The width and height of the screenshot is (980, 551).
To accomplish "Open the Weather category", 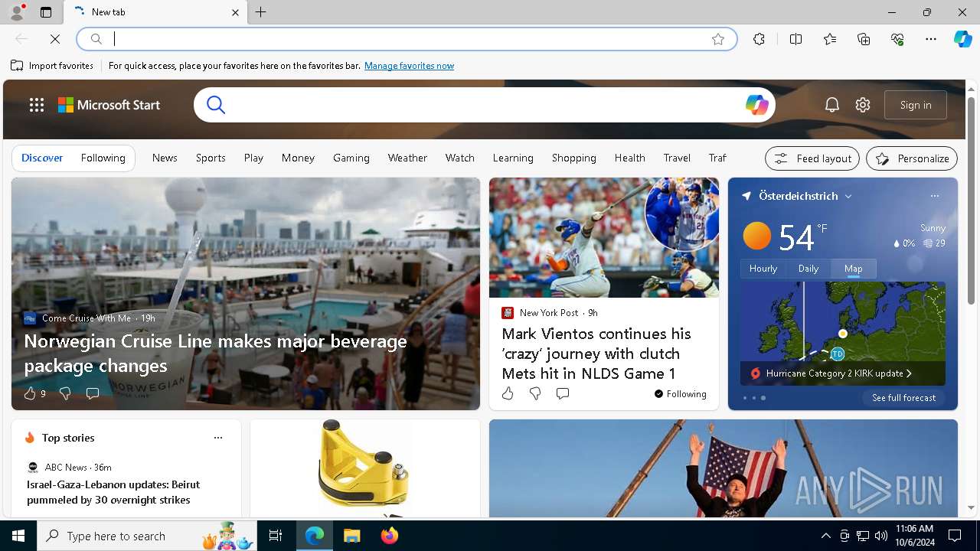I will [407, 158].
